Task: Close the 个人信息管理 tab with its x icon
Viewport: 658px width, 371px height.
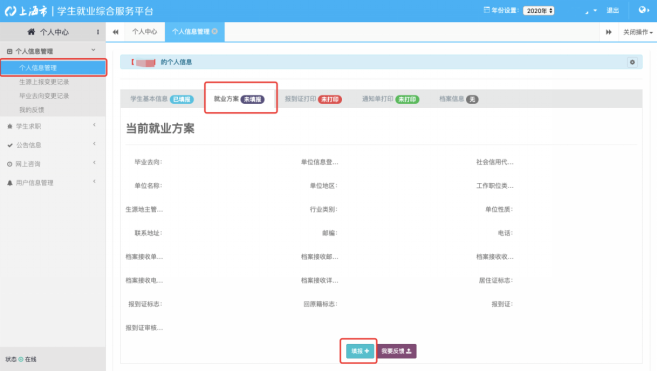Action: (x=215, y=31)
